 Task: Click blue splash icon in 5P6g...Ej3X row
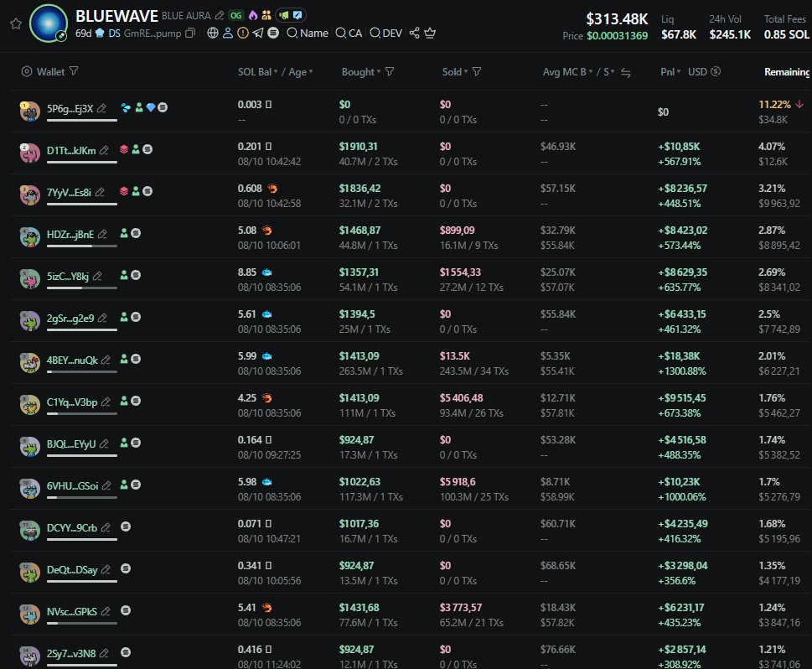(x=126, y=107)
